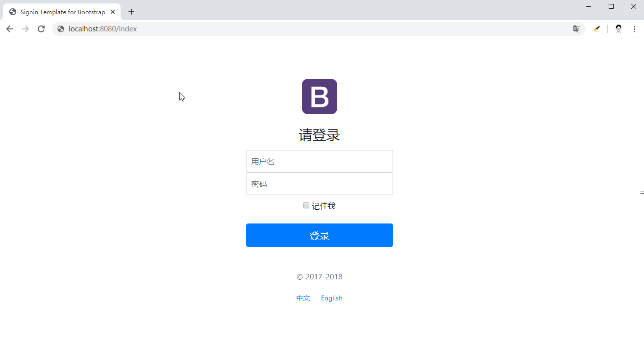Screen dimensions: 644x345
Task: Close the browser window
Action: [x=633, y=6]
